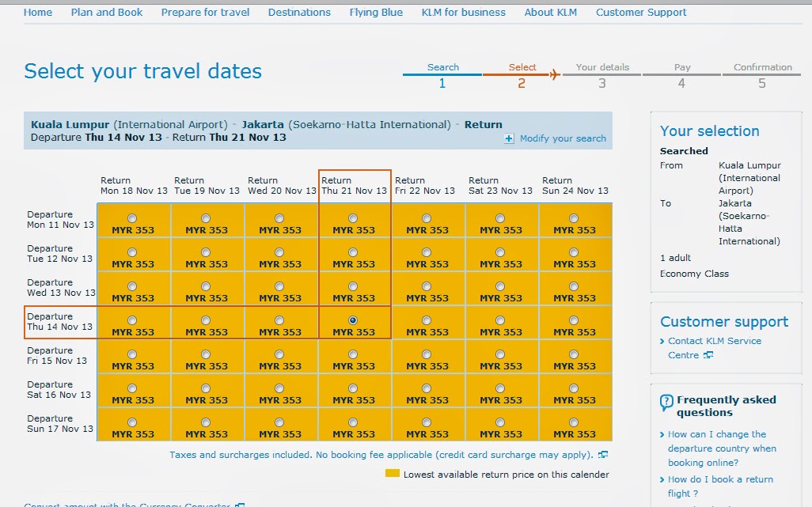Select departure Wed 13 Nov, return Fri 22 Nov
This screenshot has height=507, width=812.
tap(427, 286)
